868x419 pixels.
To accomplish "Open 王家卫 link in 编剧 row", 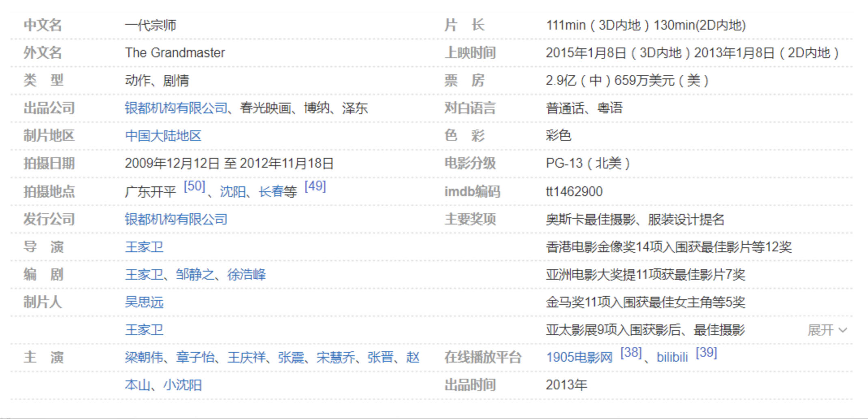I will point(144,274).
